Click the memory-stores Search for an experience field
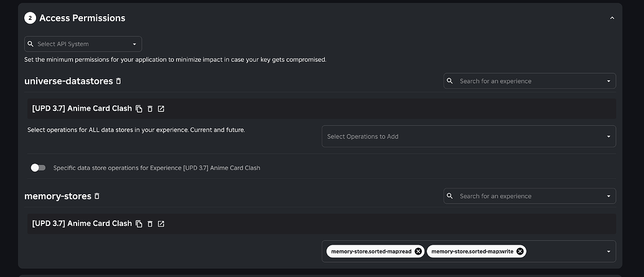644x277 pixels. (530, 196)
